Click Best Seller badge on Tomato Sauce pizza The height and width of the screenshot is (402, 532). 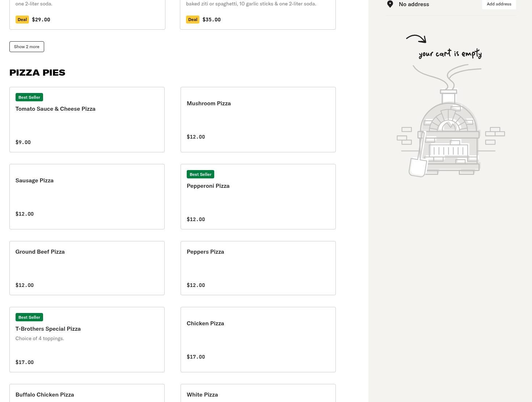[x=29, y=97]
